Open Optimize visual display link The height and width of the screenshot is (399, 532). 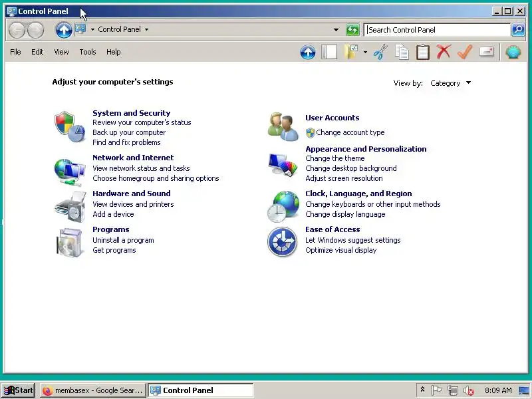pyautogui.click(x=340, y=250)
